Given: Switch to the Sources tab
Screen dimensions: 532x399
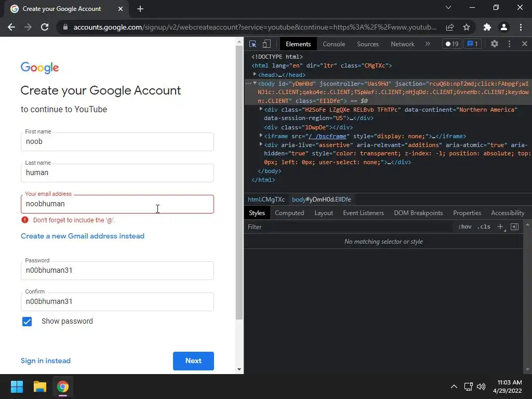Looking at the screenshot, I should [367, 44].
